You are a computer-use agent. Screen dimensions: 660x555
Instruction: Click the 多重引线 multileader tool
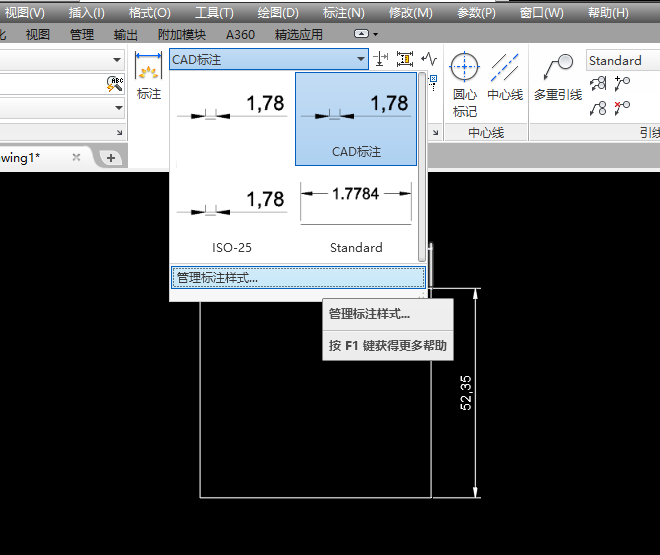coord(558,77)
